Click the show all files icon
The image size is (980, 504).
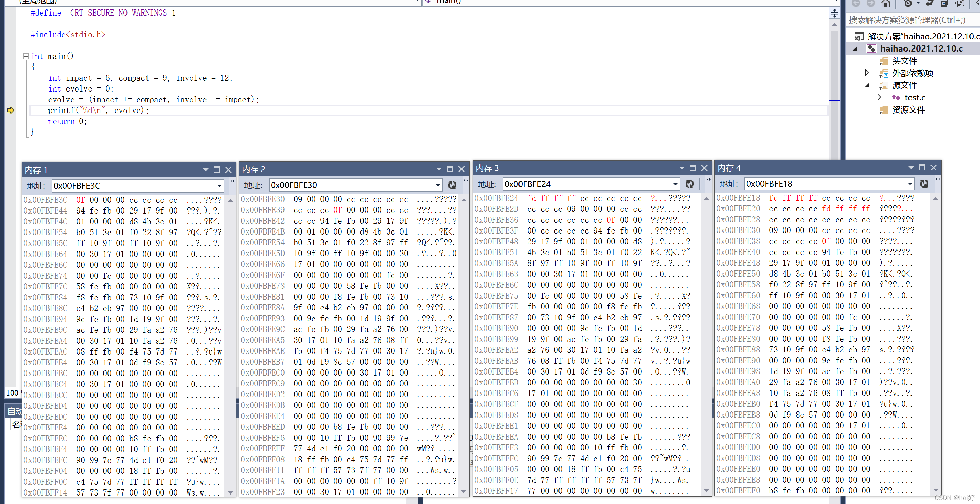[x=960, y=4]
